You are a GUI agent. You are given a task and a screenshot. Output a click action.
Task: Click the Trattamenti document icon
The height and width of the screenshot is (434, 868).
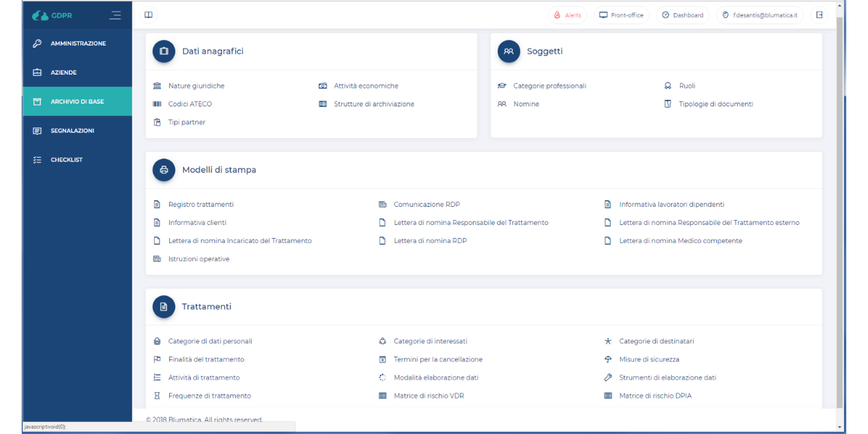click(x=163, y=307)
